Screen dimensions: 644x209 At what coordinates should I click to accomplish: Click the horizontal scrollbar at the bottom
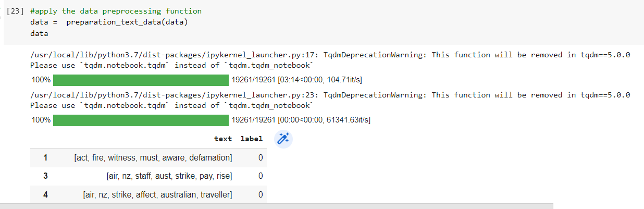point(276,206)
